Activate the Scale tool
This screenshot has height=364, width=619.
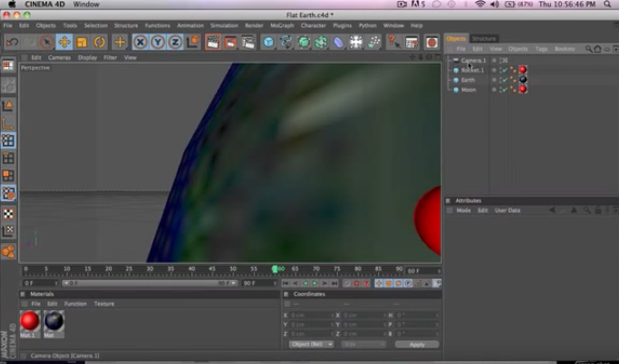pos(82,42)
